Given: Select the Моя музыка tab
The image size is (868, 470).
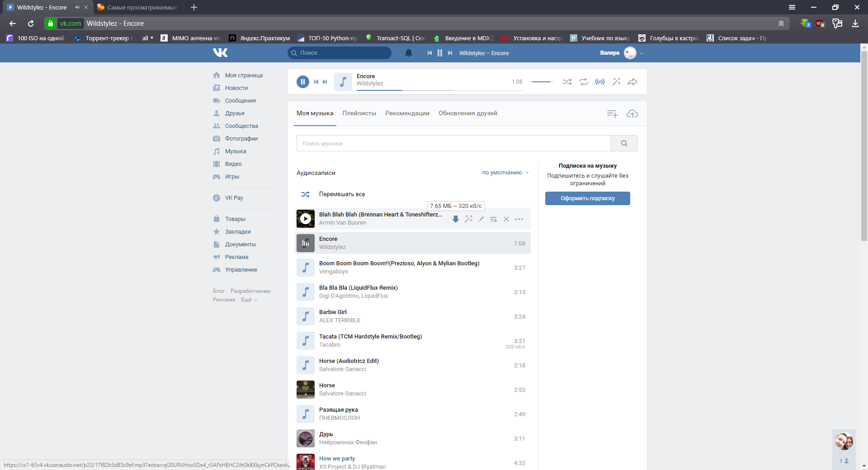Looking at the screenshot, I should click(315, 113).
